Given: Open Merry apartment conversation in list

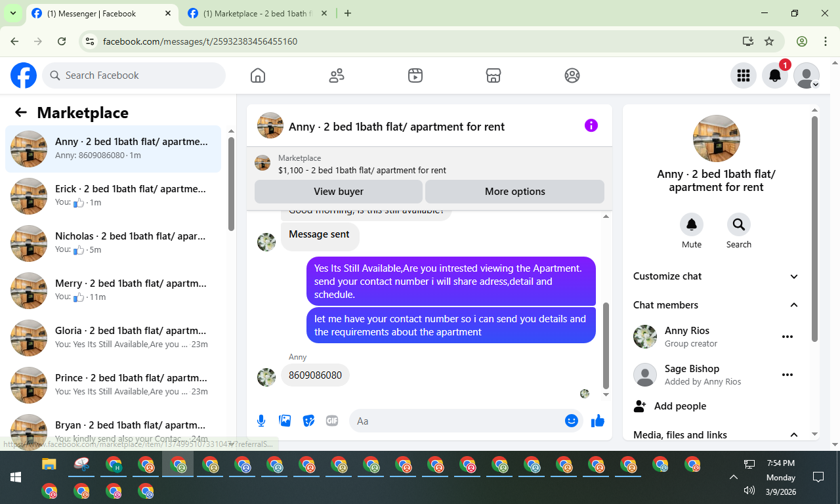Looking at the screenshot, I should (114, 291).
